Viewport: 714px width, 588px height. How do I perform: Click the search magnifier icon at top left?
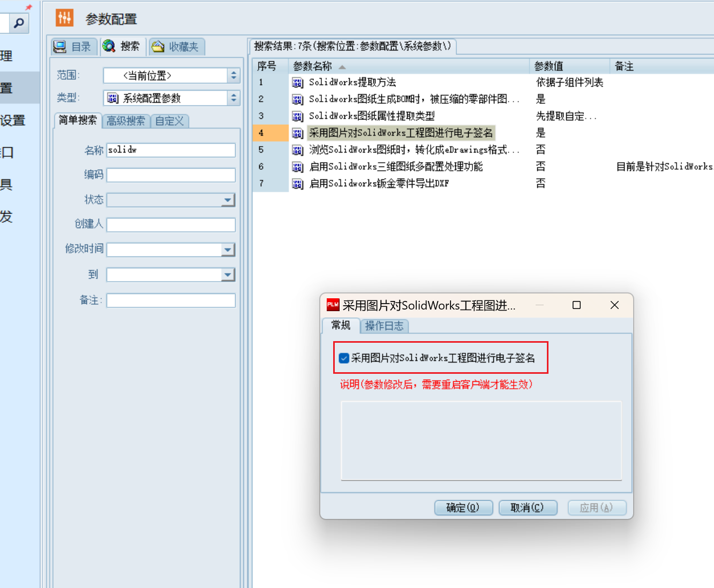tap(19, 23)
